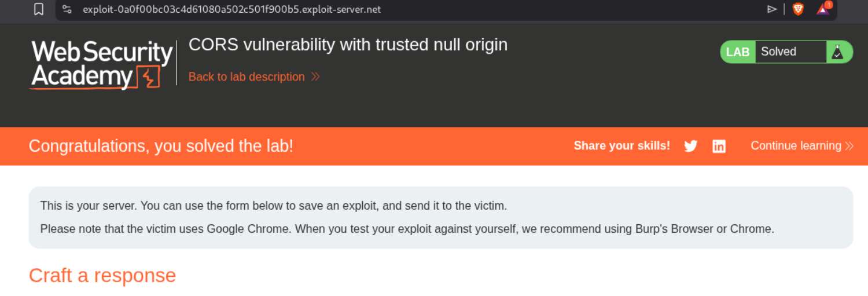Open the Brave Shields lion icon
868x296 pixels.
[798, 9]
